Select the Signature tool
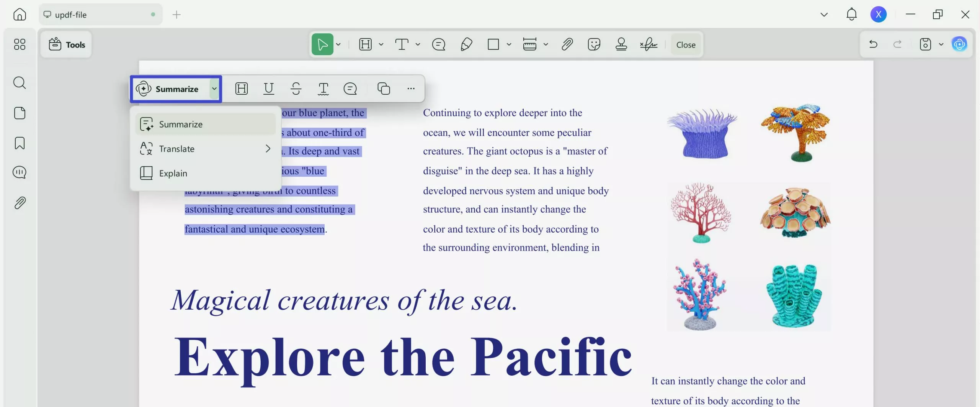 (648, 44)
